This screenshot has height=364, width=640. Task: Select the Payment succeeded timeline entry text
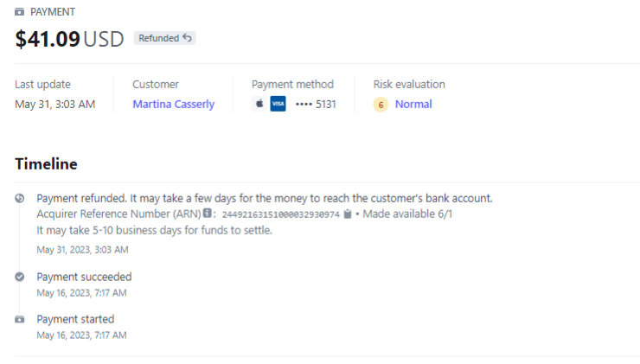84,277
